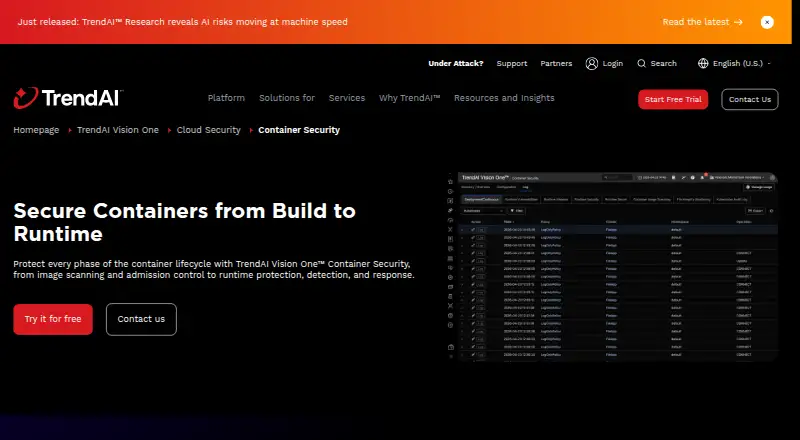Go to the Homepage breadcrumb
The image size is (800, 440).
36,130
